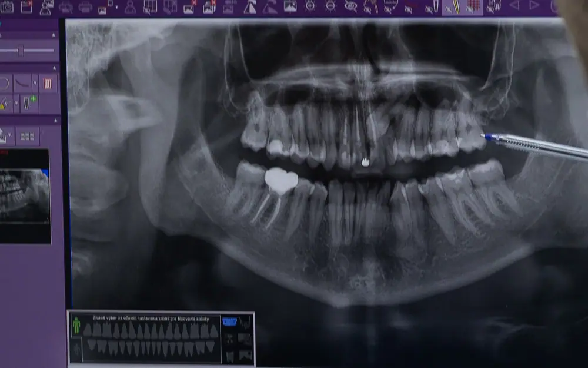Open the small dropdown arrow in the top toolbar

pyautogui.click(x=116, y=7)
